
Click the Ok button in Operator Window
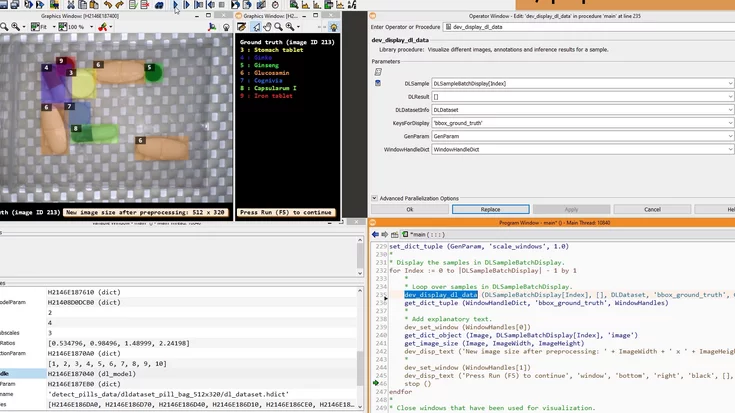[x=409, y=210]
